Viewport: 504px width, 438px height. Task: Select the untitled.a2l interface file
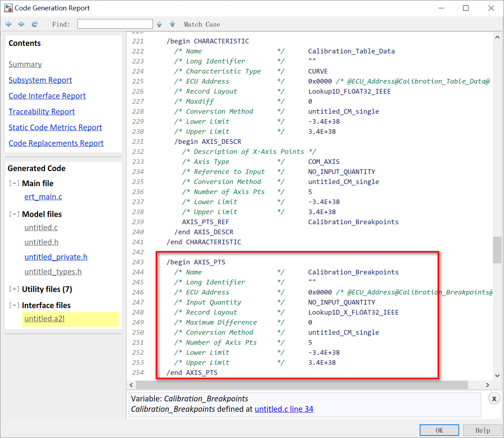click(x=44, y=319)
